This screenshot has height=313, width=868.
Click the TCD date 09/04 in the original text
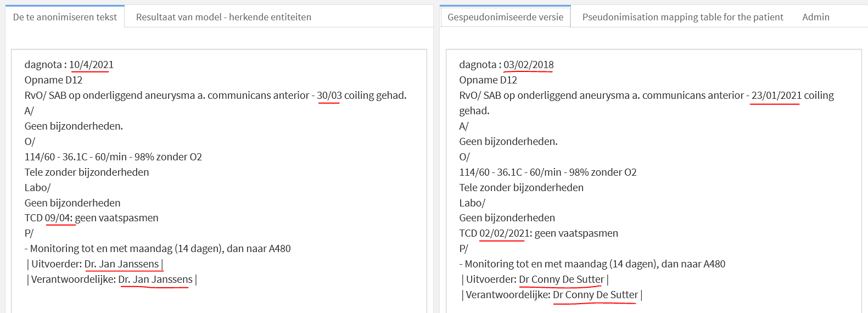[x=58, y=218]
